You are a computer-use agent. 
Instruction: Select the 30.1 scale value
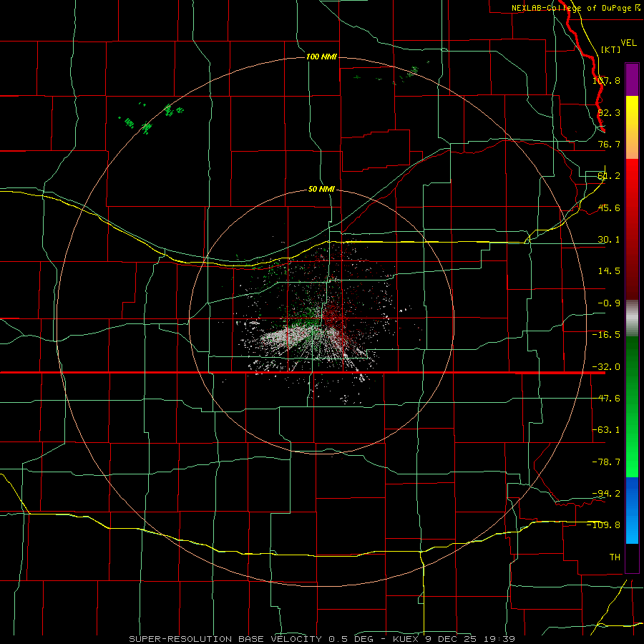[x=609, y=240]
